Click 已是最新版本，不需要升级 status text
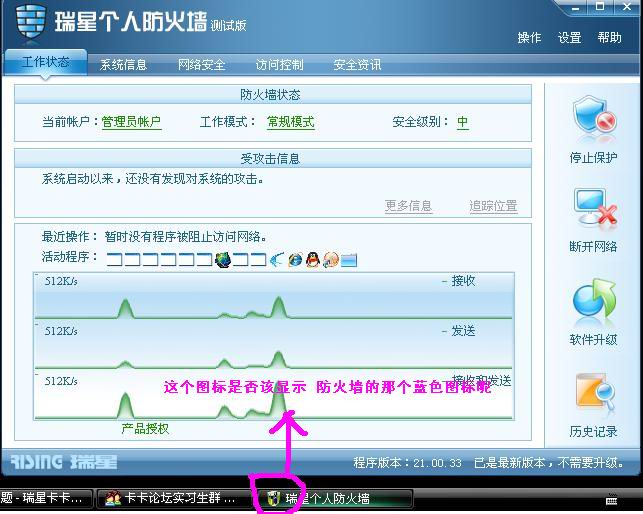Viewport: 643px width, 514px height. pyautogui.click(x=550, y=463)
